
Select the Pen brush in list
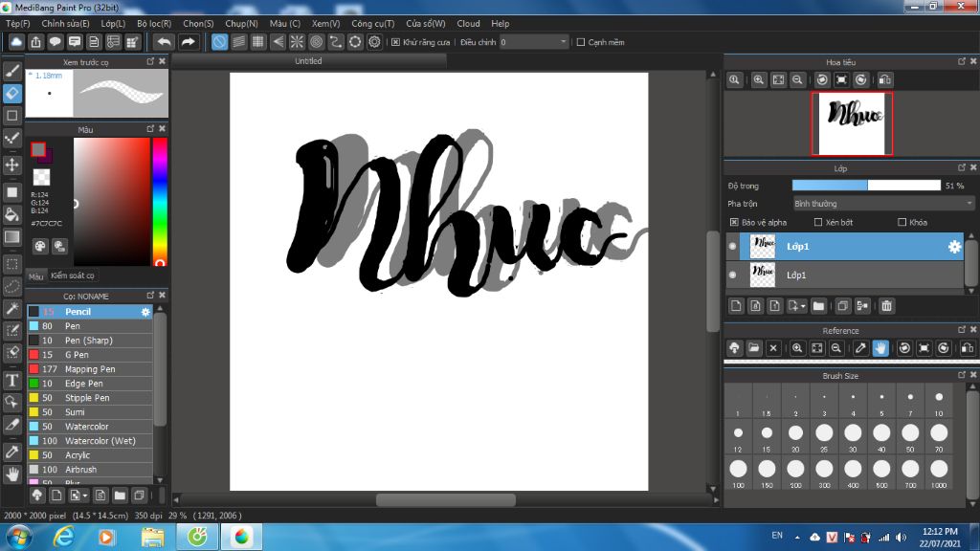pos(90,326)
